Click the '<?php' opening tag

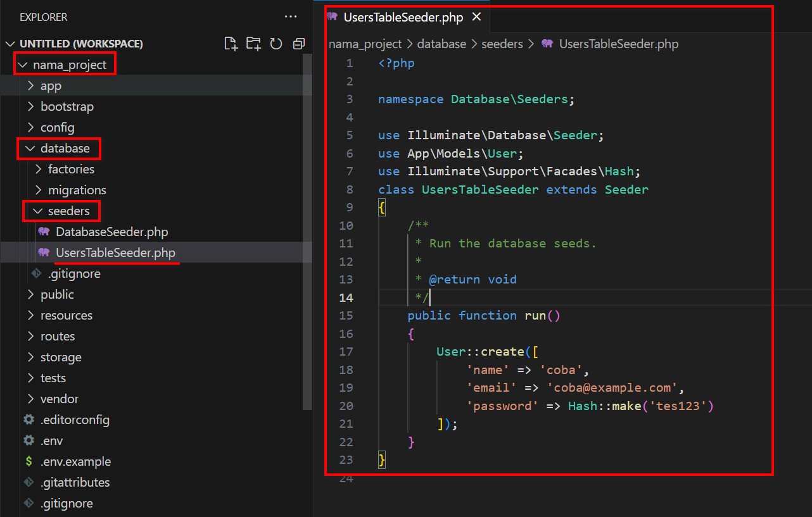pyautogui.click(x=396, y=63)
